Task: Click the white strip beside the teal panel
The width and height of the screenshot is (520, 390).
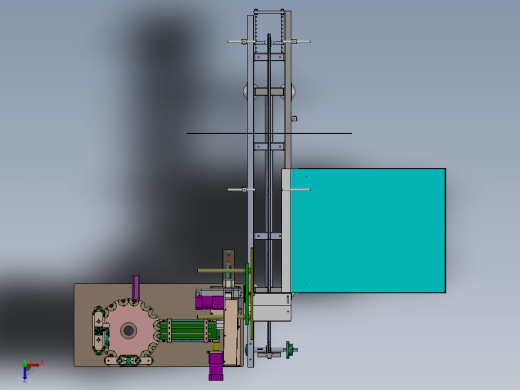Action: click(286, 231)
